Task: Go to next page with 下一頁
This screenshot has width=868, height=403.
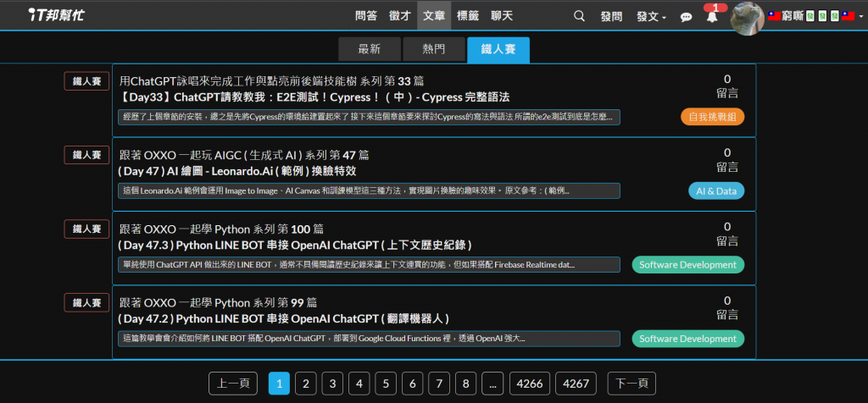Action: [632, 384]
